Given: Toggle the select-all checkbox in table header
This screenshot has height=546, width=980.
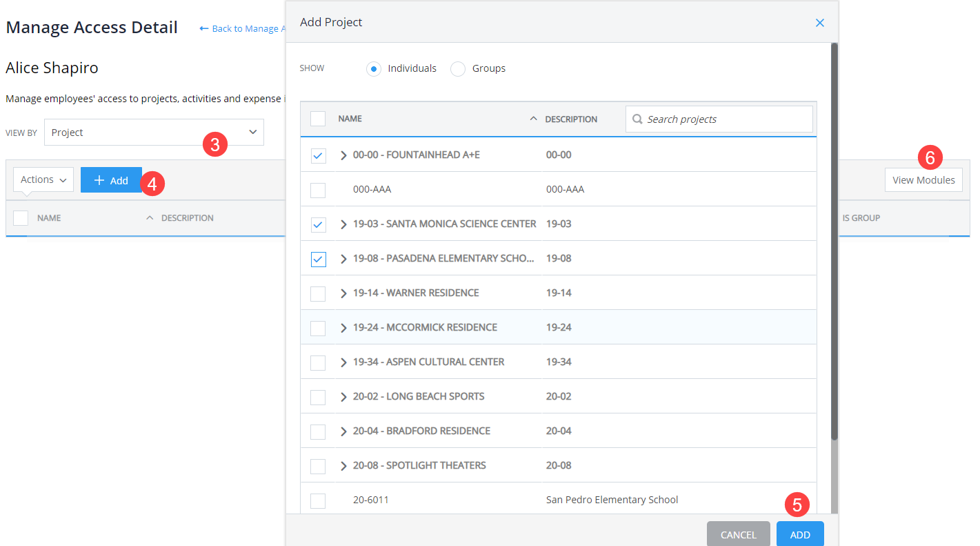Looking at the screenshot, I should (x=318, y=117).
